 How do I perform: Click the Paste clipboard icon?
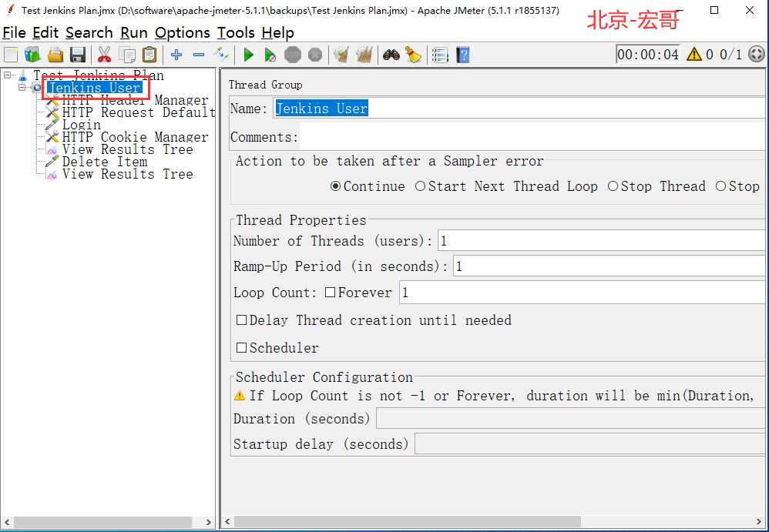[x=149, y=55]
